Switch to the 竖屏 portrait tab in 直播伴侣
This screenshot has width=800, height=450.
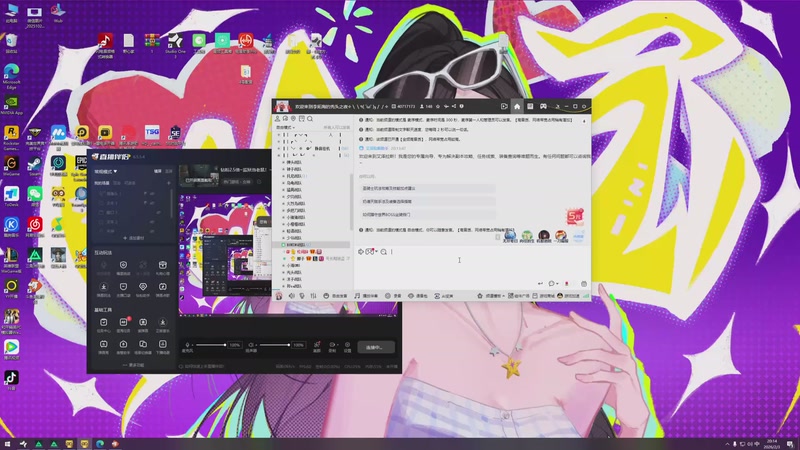click(168, 171)
